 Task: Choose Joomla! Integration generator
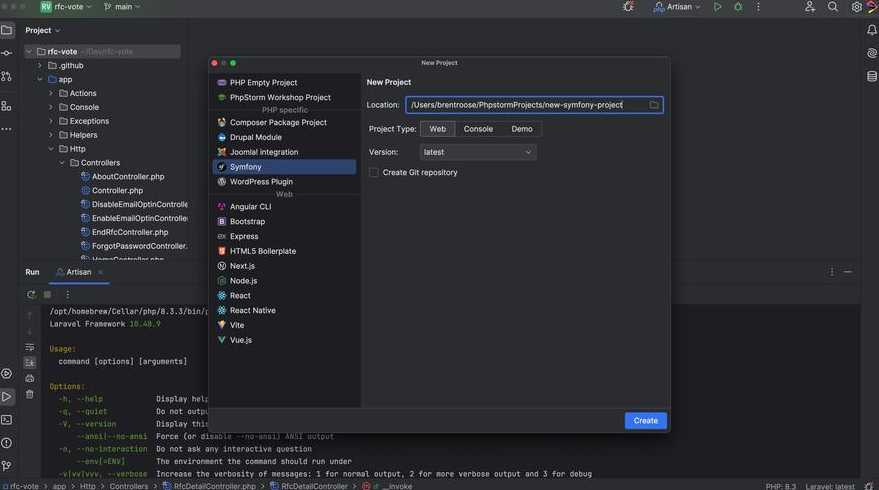tap(284, 152)
